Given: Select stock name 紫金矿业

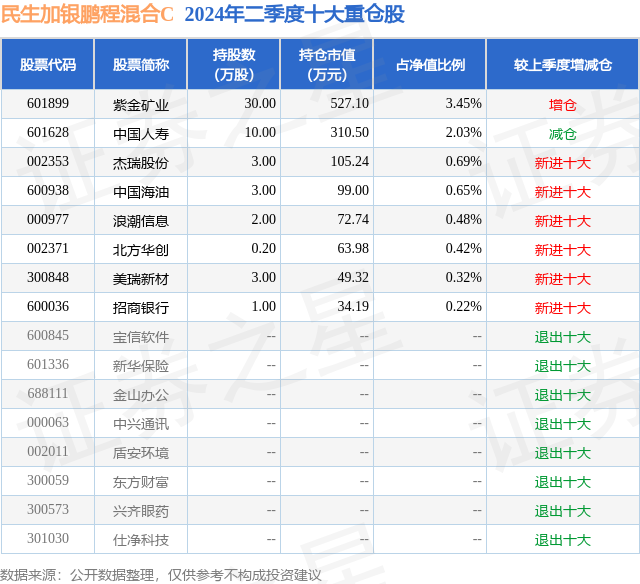Looking at the screenshot, I should (141, 105).
